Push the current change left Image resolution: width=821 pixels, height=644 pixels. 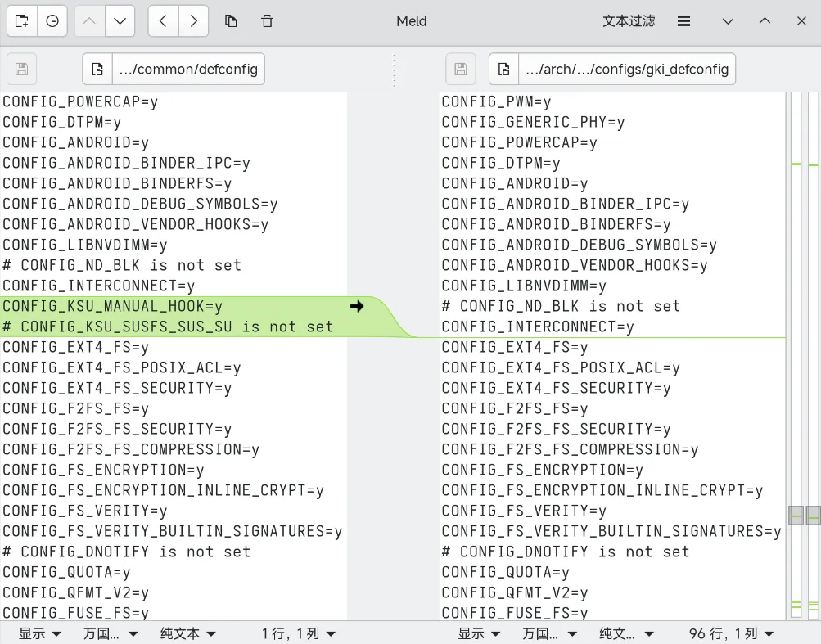pos(163,21)
